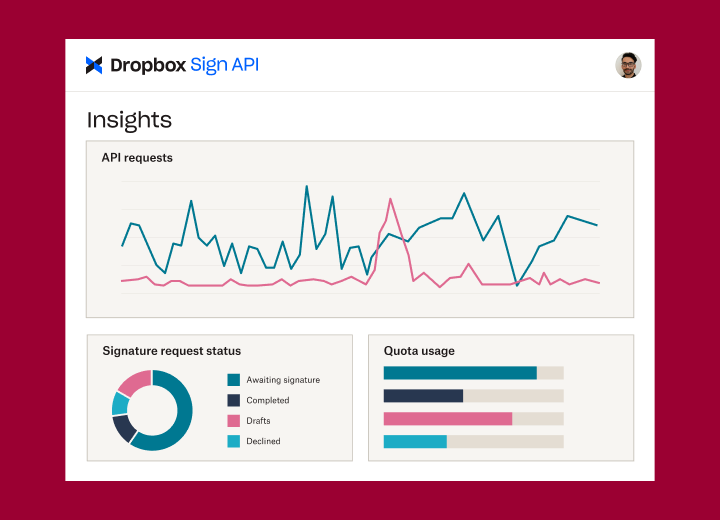Click the Dropbox Sign API title
This screenshot has width=720, height=520.
[185, 65]
